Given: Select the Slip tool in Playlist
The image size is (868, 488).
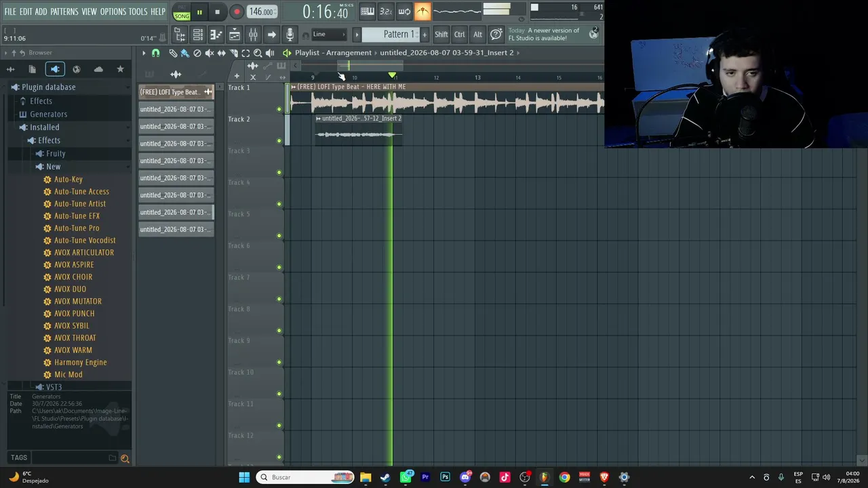Looking at the screenshot, I should (x=221, y=53).
